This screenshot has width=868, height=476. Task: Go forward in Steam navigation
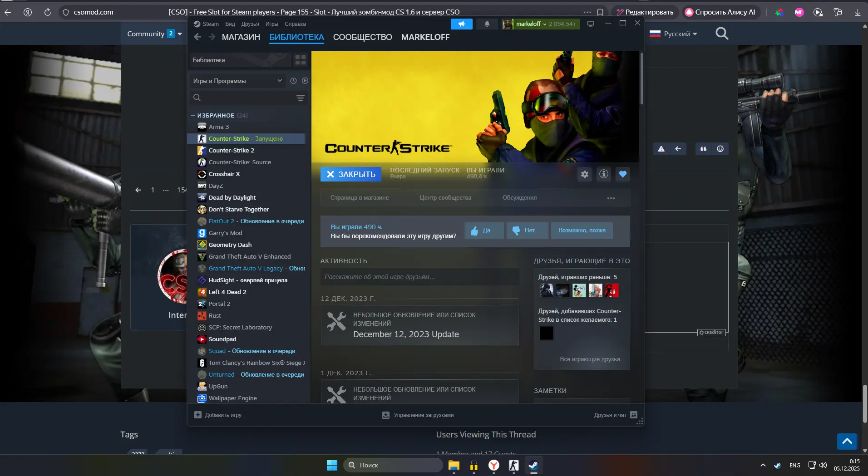(x=212, y=37)
